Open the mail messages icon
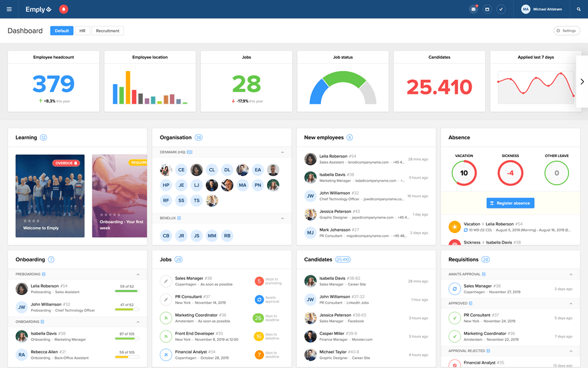Viewport: 588px width, 368px height. tap(473, 9)
